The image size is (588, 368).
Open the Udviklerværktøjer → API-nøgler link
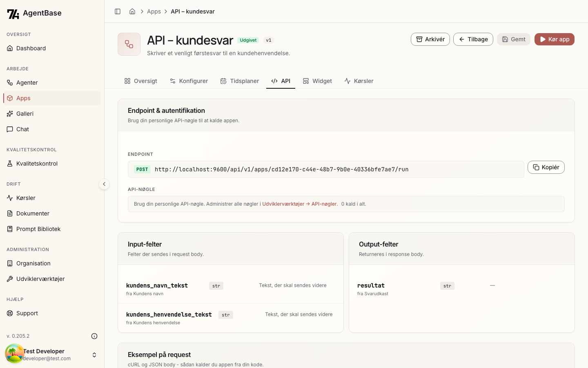point(300,204)
